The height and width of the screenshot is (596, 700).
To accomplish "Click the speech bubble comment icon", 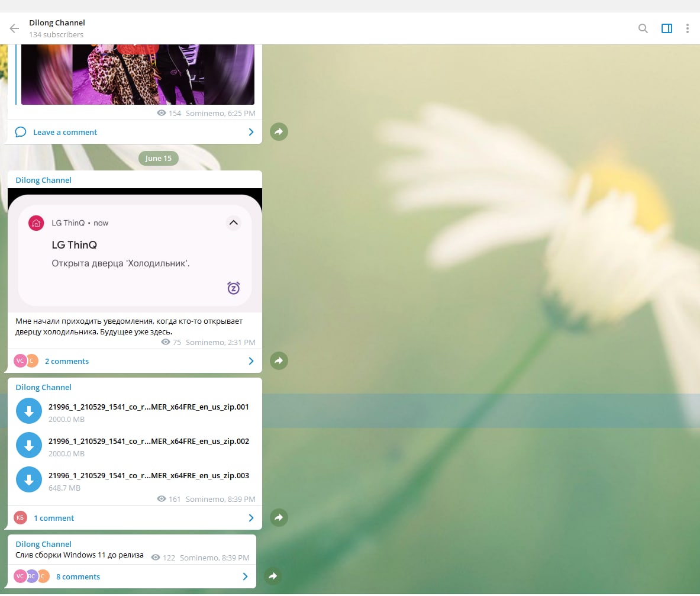I will coord(21,132).
